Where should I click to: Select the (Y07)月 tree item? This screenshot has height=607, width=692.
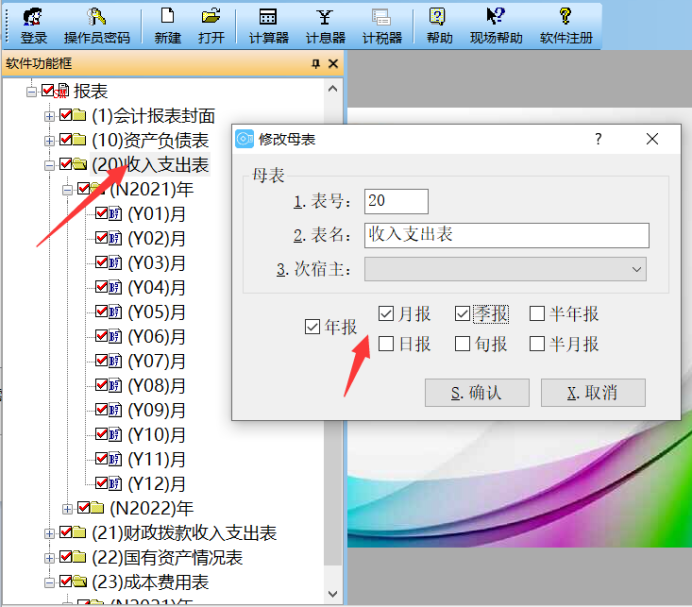pyautogui.click(x=157, y=361)
